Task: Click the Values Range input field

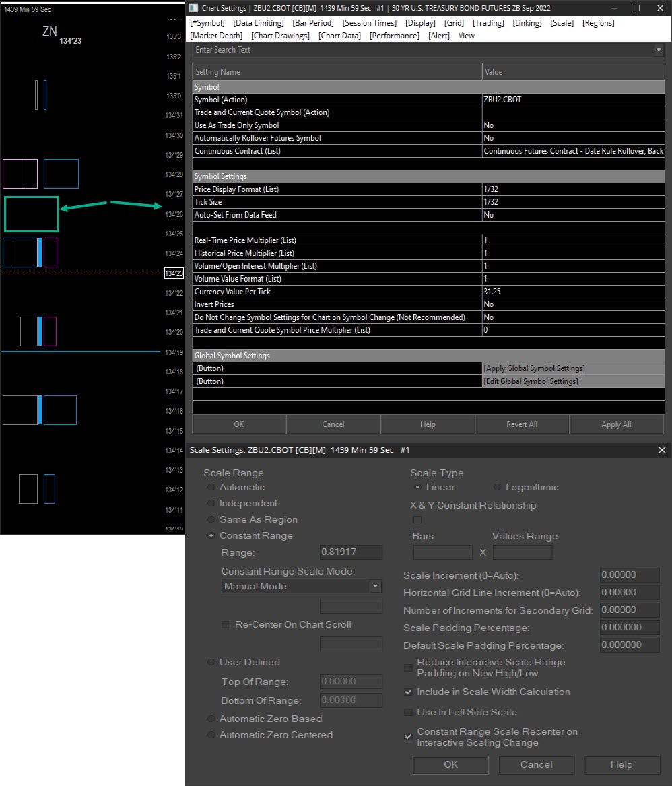Action: 522,552
